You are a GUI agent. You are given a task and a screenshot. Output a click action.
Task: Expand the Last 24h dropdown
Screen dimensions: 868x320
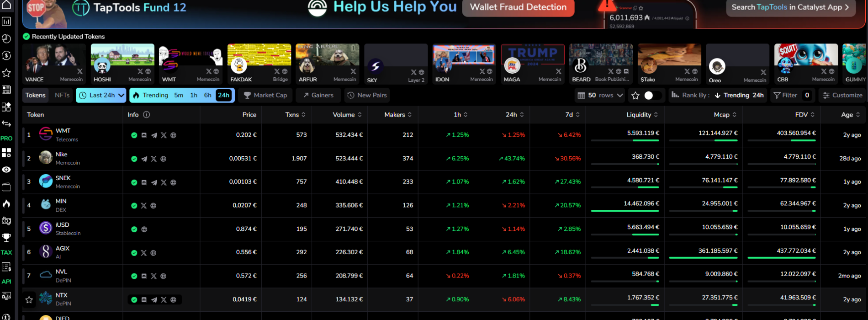coord(101,95)
